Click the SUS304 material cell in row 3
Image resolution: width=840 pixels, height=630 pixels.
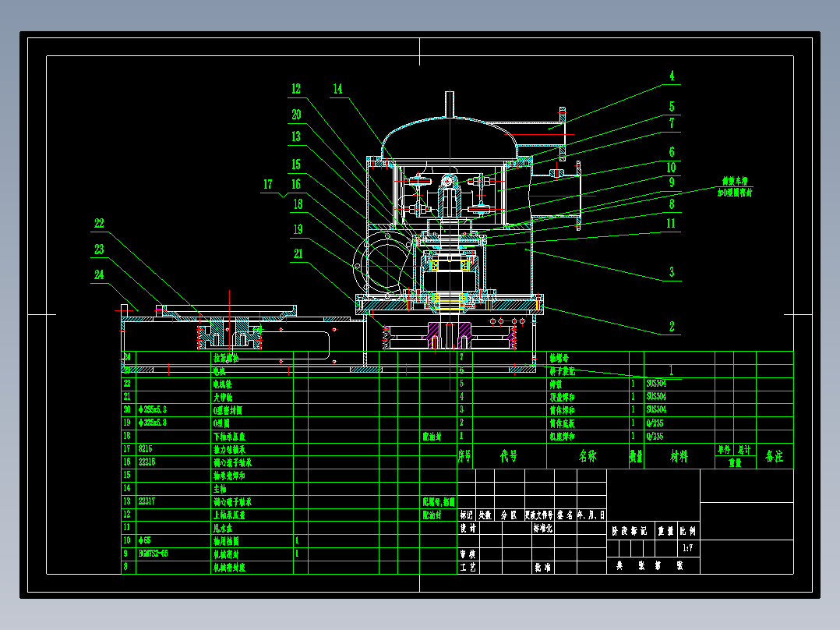(656, 409)
